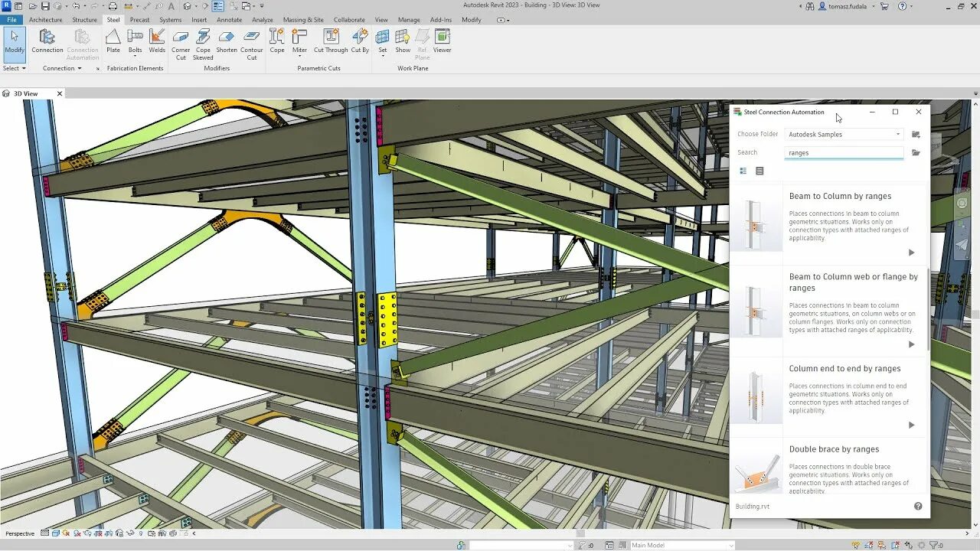This screenshot has height=551, width=980.
Task: Open the work plane Viewer
Action: click(442, 41)
